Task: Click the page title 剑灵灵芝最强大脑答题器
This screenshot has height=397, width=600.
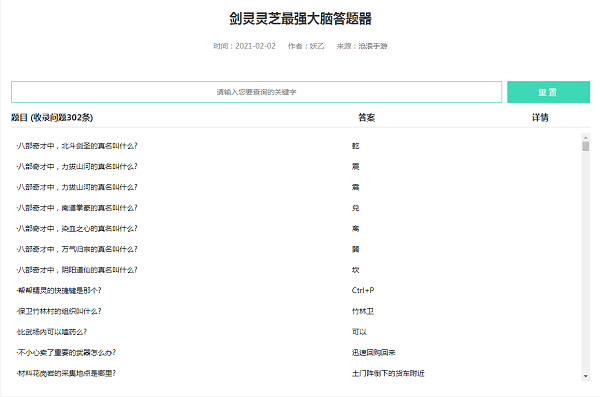Action: pyautogui.click(x=300, y=18)
